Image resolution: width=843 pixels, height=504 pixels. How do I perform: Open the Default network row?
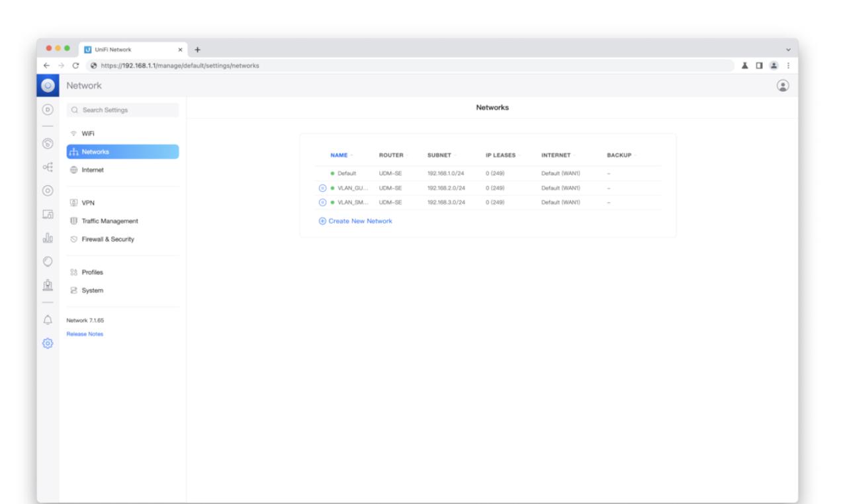tap(347, 173)
